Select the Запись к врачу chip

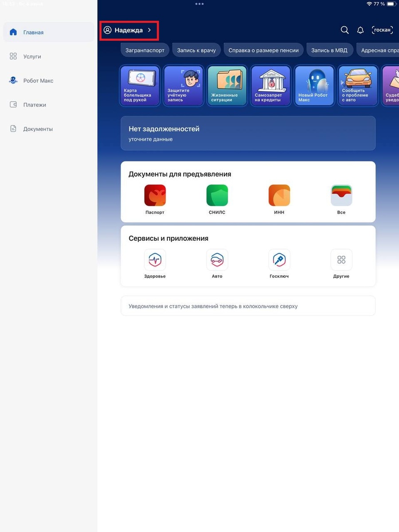click(x=196, y=50)
